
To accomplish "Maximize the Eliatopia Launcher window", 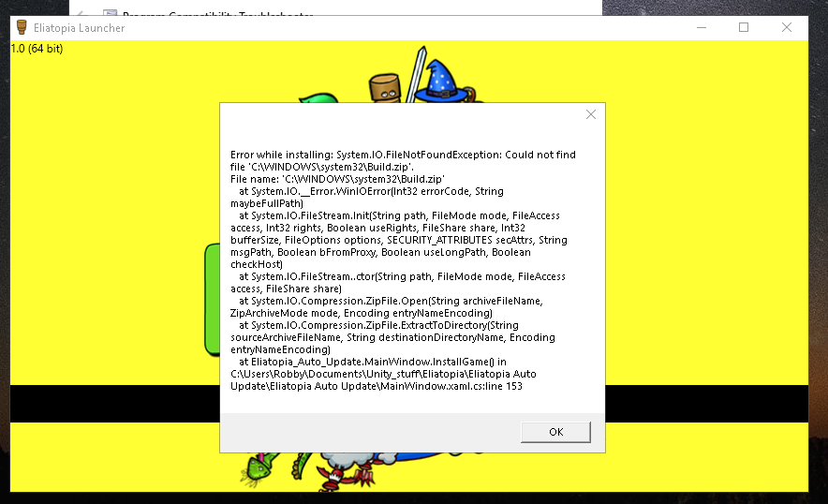I will tap(744, 27).
